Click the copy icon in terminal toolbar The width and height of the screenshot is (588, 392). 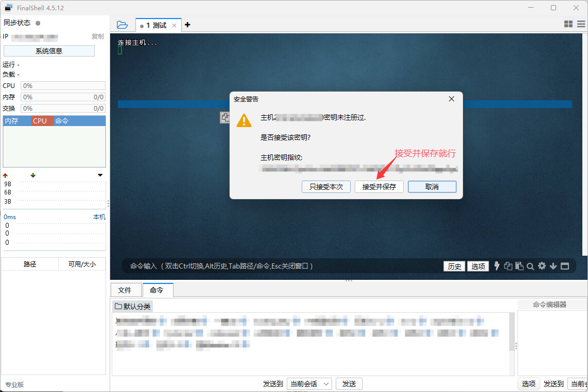508,266
